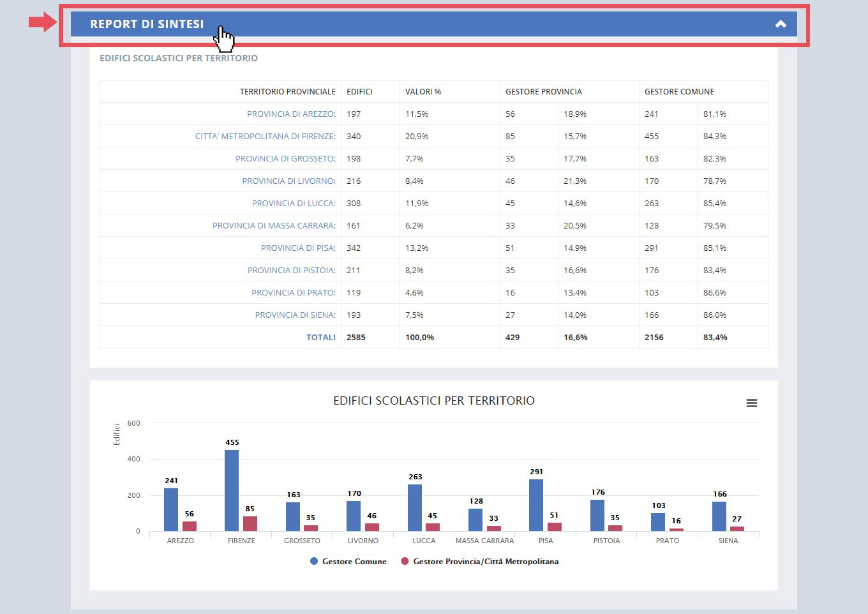This screenshot has height=614, width=868.
Task: Collapse the Report di Sintesi panel chevron
Action: tap(780, 24)
